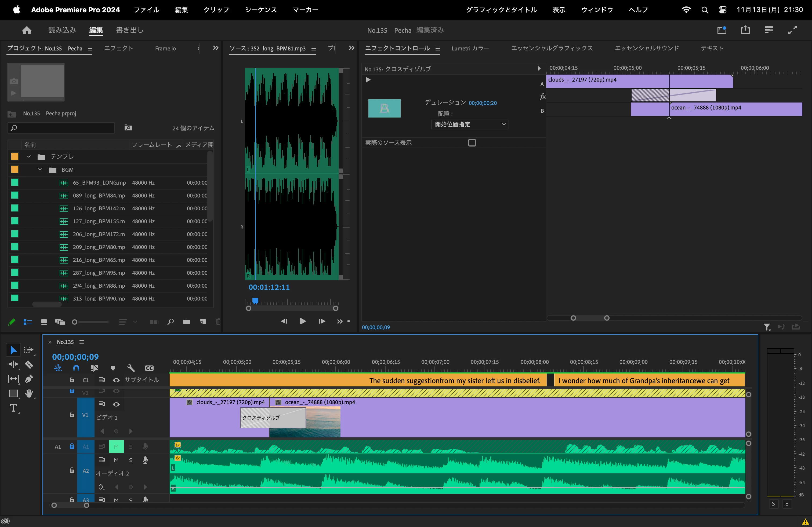Open the alignment dropdown 開始位置指定
Image resolution: width=812 pixels, height=527 pixels.
coord(470,125)
